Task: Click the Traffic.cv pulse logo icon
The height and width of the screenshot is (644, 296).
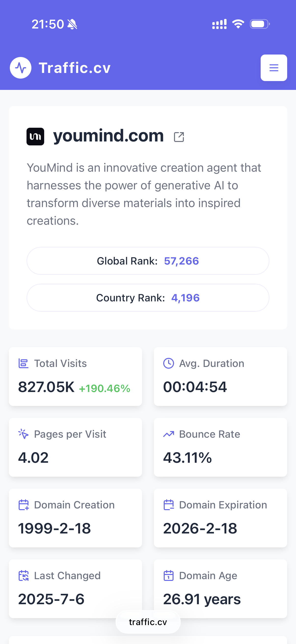Action: tap(20, 68)
